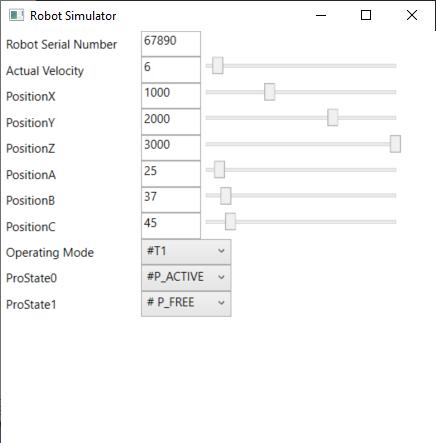Click the PositionA value field showing 25
436x443 pixels.
tap(171, 174)
